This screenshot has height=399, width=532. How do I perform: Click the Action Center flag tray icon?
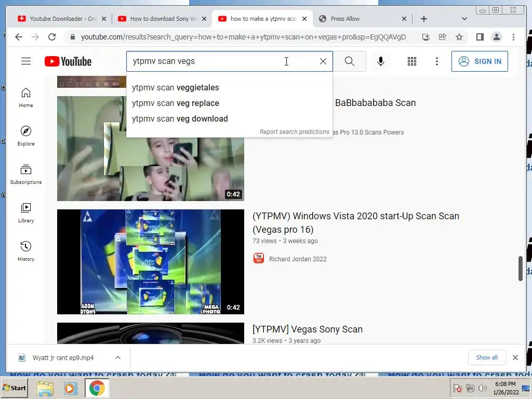(457, 388)
